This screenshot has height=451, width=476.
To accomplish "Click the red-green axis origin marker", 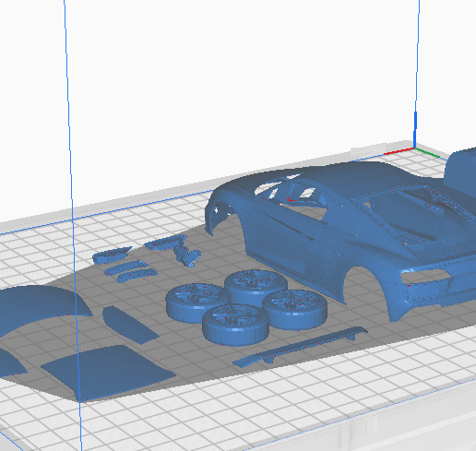I will (x=414, y=148).
